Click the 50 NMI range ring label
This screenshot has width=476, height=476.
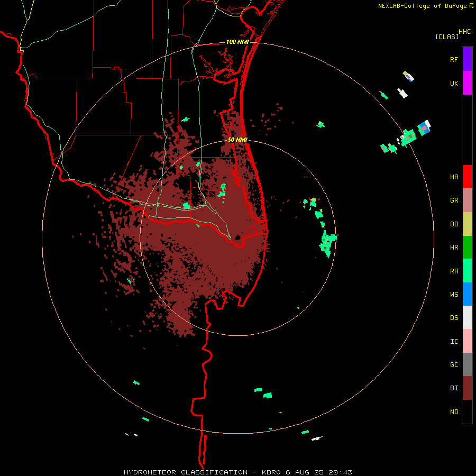[x=237, y=140]
